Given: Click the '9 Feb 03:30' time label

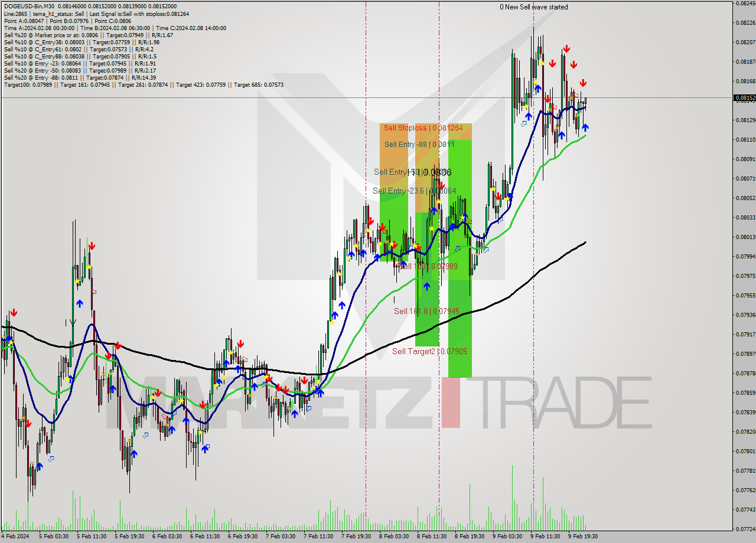Looking at the screenshot, I should (x=507, y=537).
